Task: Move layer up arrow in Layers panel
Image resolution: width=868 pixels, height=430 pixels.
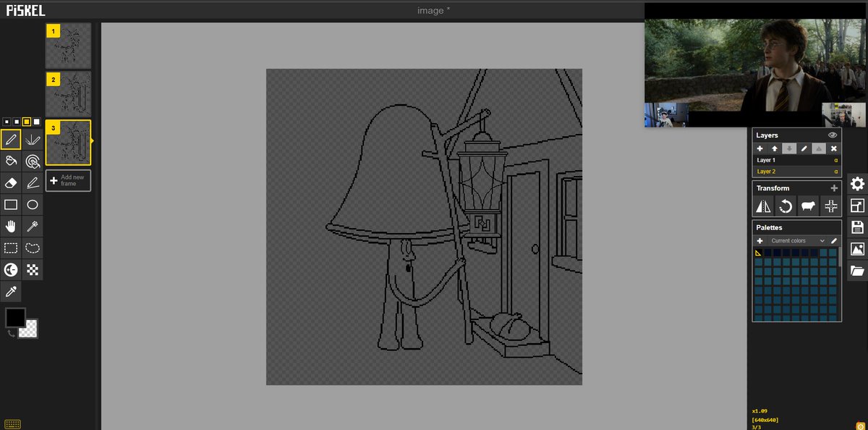Action: pyautogui.click(x=775, y=148)
